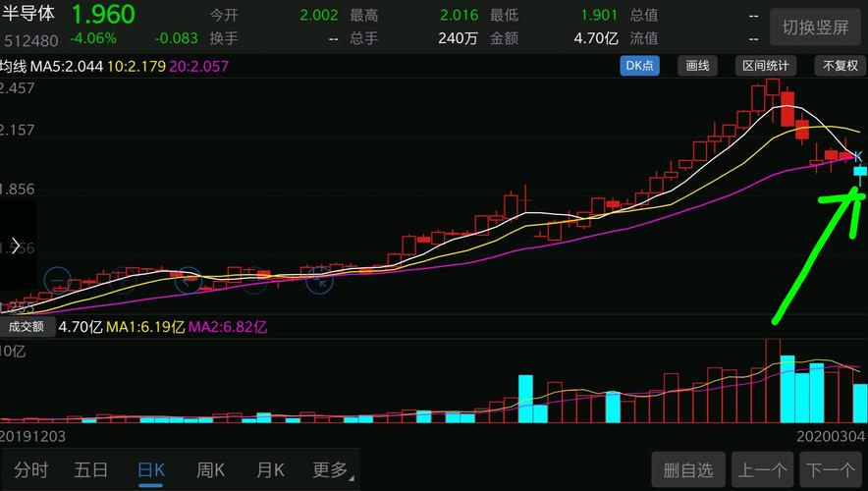Image resolution: width=868 pixels, height=491 pixels.
Task: Open 区间统计 range statistics
Action: click(x=766, y=66)
